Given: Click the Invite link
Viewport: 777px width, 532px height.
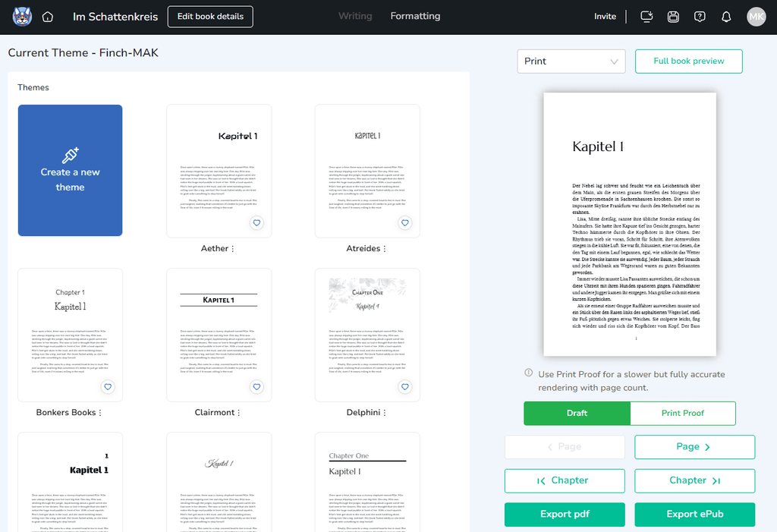Looking at the screenshot, I should [x=605, y=17].
